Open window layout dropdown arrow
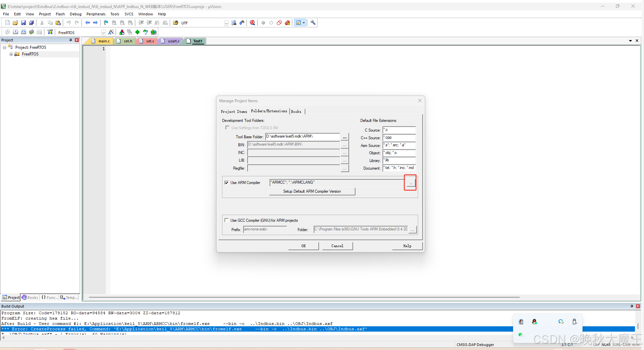 tap(304, 23)
